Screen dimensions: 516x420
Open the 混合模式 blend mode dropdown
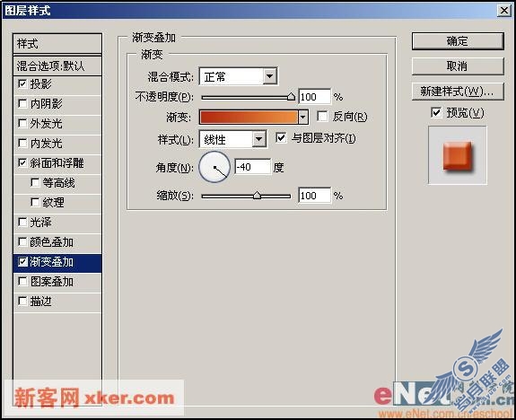(x=269, y=76)
